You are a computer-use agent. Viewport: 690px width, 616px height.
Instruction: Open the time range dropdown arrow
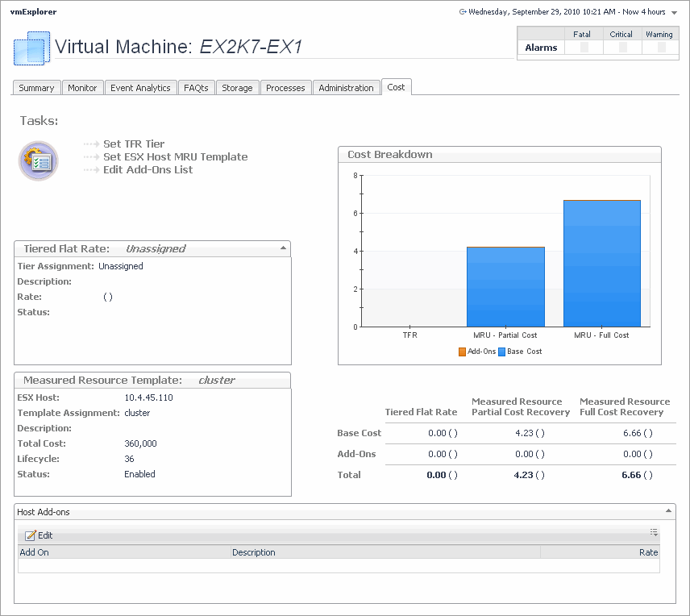pyautogui.click(x=672, y=12)
